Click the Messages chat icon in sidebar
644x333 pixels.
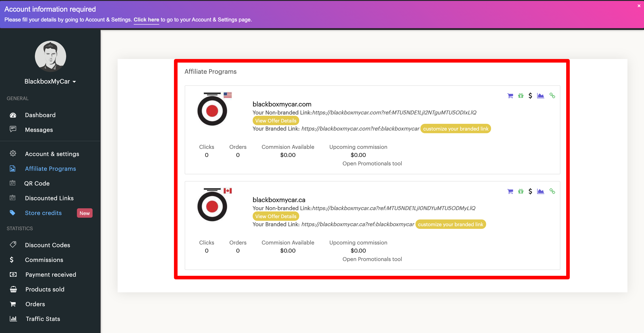pos(13,129)
